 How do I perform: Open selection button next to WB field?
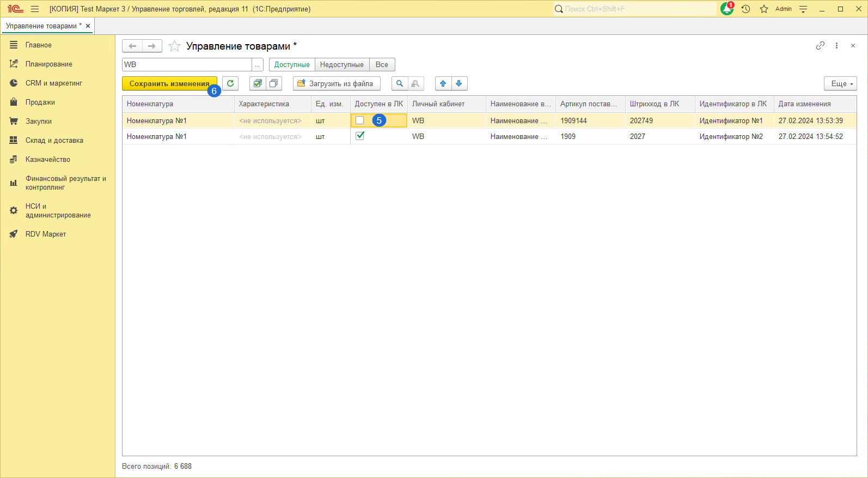[258, 65]
